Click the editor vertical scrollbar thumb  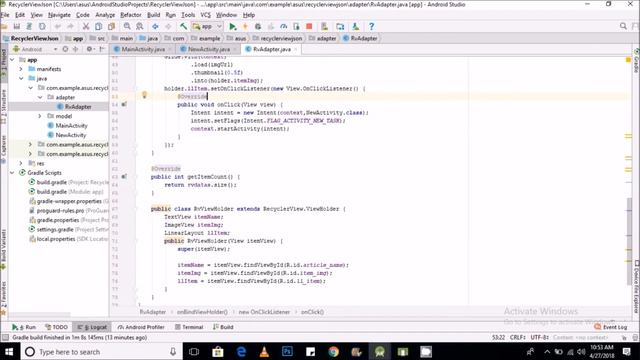pyautogui.click(x=629, y=241)
